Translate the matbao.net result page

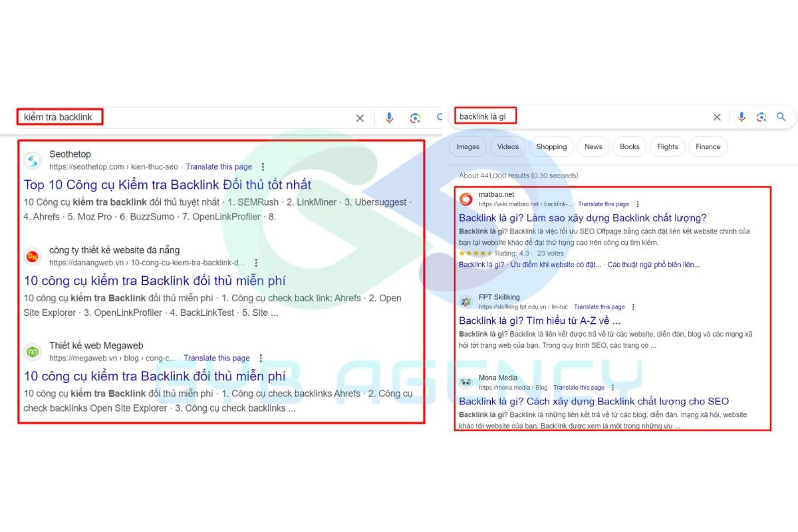(x=604, y=204)
